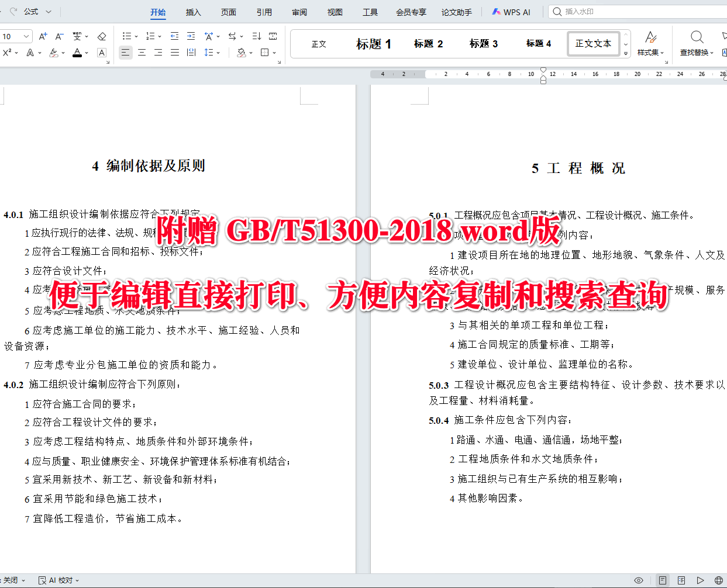Sort the selected text with the sort icon
This screenshot has height=588, width=727.
point(257,36)
